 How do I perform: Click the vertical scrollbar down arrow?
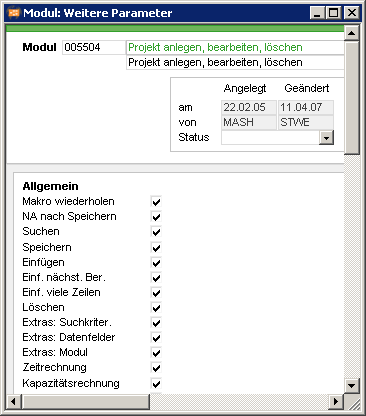[x=352, y=386]
